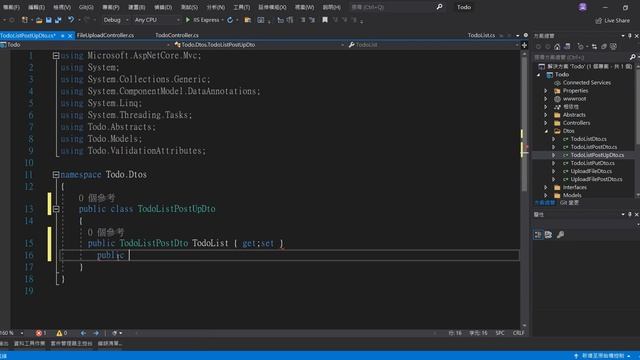Expand the wwwroot folder node
The image size is (640, 360).
546,99
